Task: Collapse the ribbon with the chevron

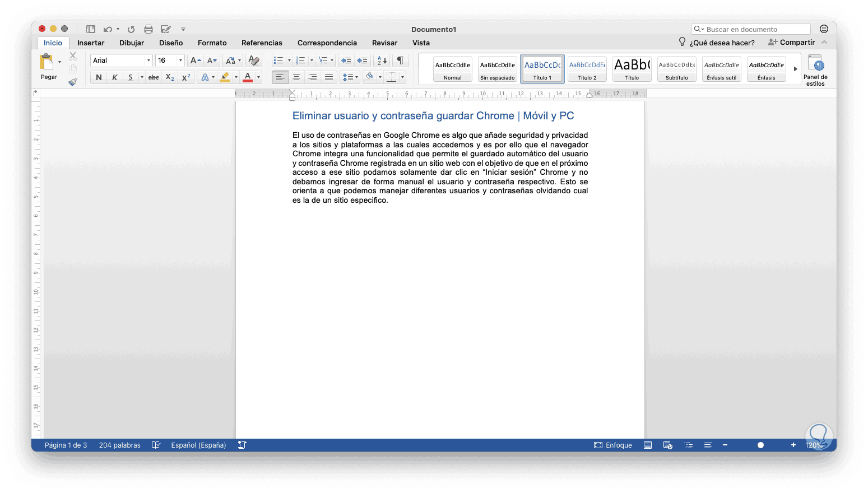Action: point(824,43)
